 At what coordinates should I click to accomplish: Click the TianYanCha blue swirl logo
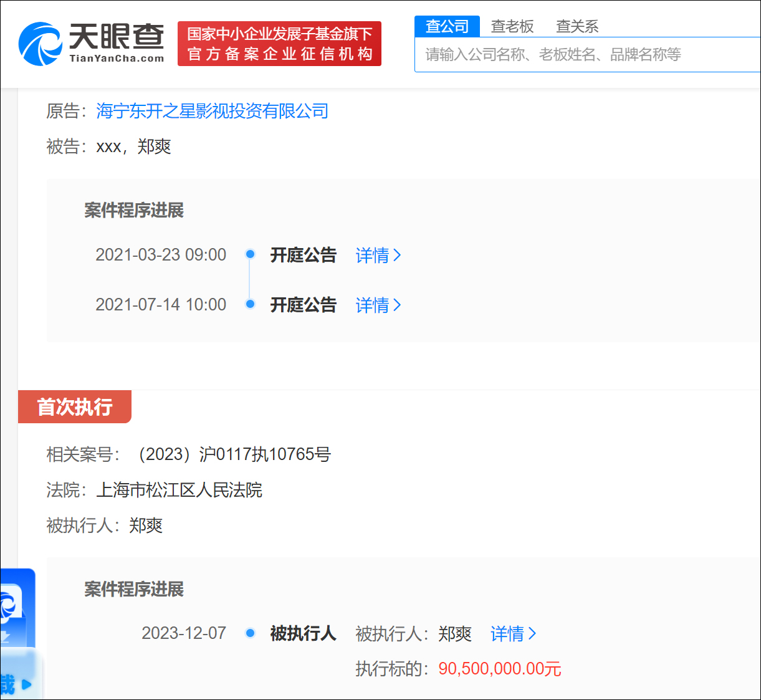coord(40,44)
